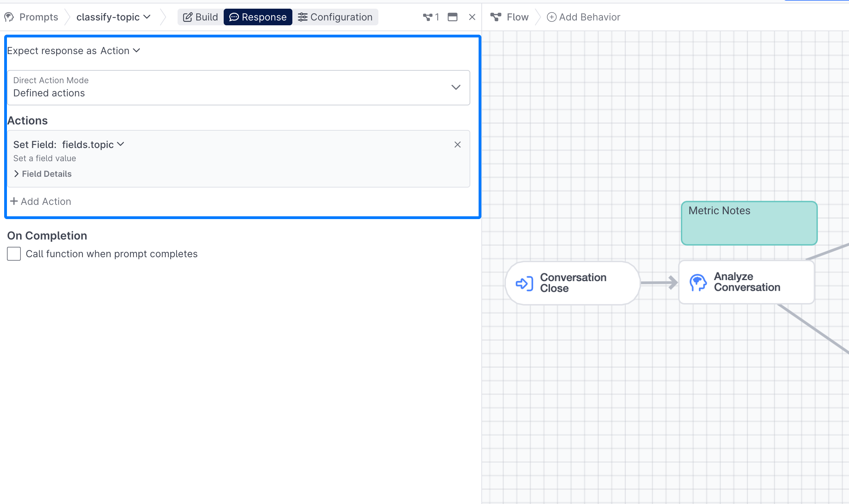Click the panel layout window icon

coord(452,17)
